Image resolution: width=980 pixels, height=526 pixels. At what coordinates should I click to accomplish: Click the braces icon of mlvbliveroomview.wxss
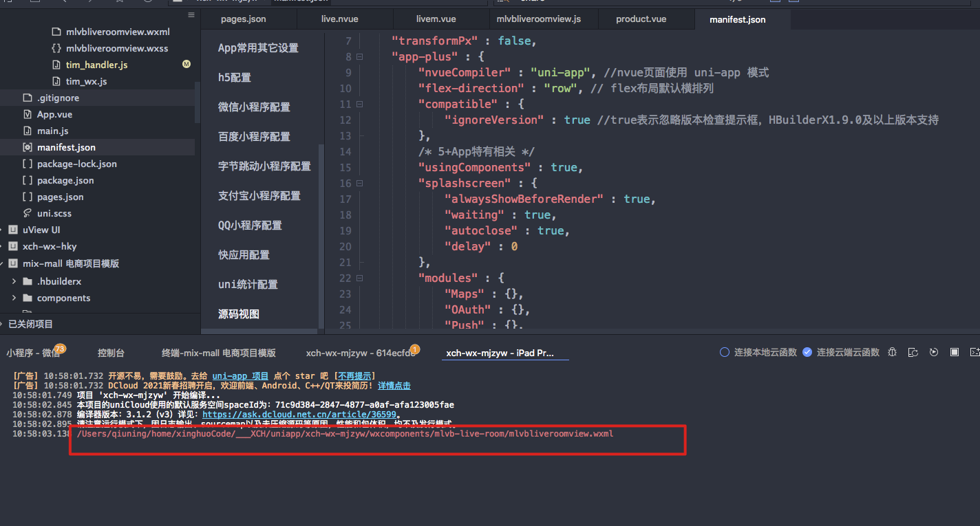[x=56, y=48]
